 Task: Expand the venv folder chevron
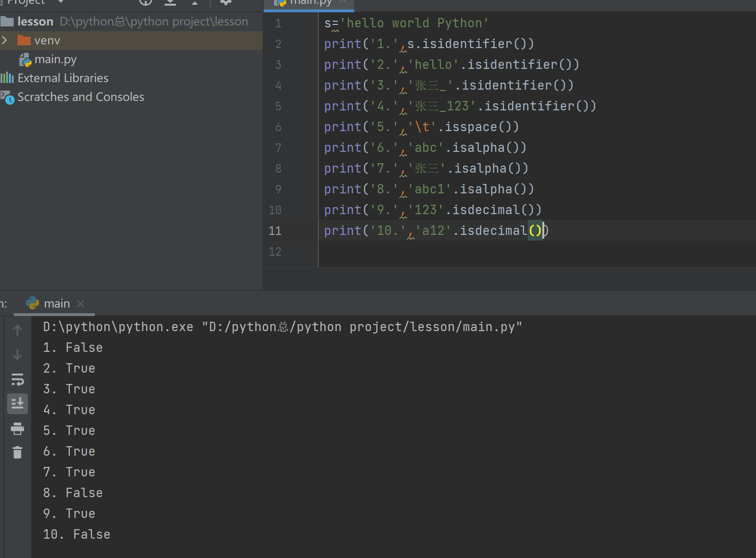point(5,40)
